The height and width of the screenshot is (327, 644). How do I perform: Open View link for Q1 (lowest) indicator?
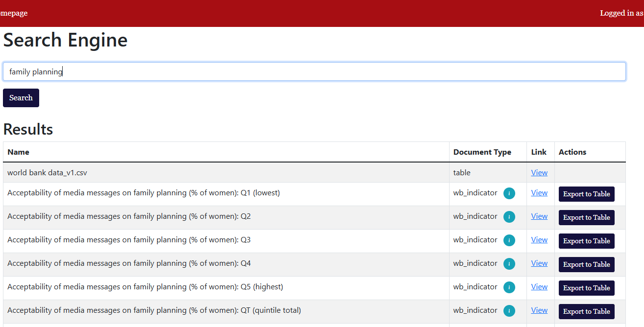(x=539, y=193)
